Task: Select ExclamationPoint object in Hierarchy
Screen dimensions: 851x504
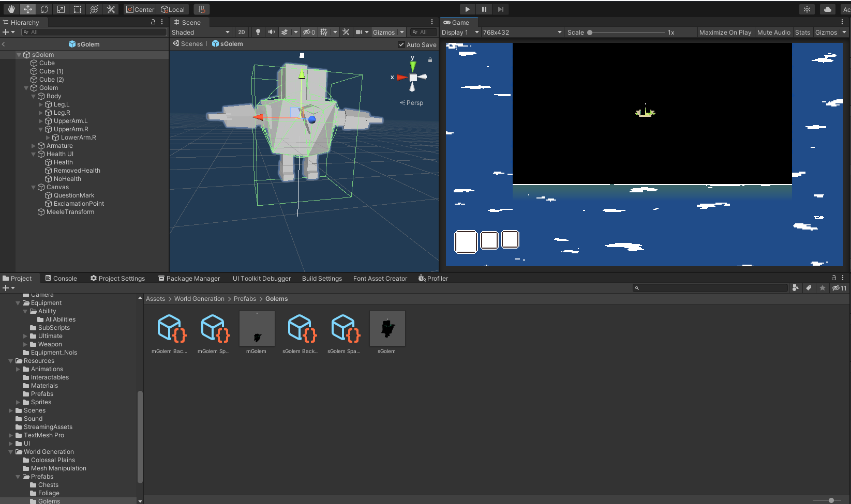Action: click(79, 204)
